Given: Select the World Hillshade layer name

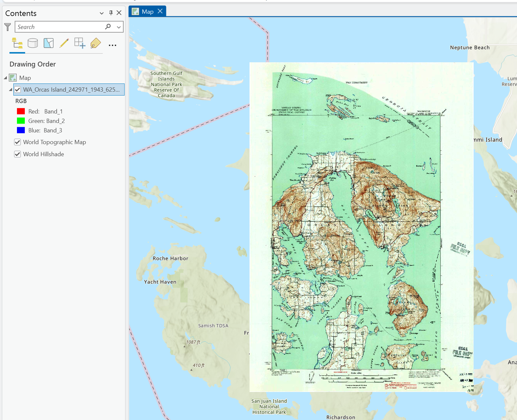Looking at the screenshot, I should pyautogui.click(x=43, y=154).
